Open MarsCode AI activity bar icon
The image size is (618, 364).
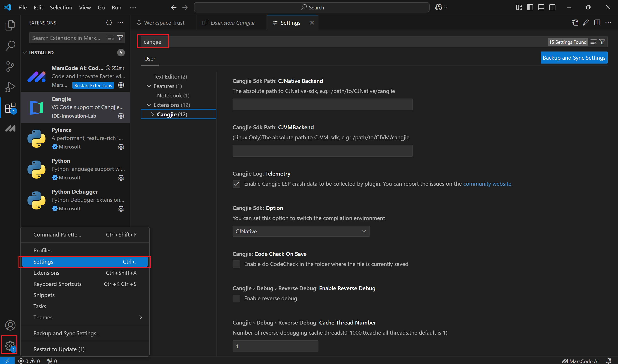point(10,128)
